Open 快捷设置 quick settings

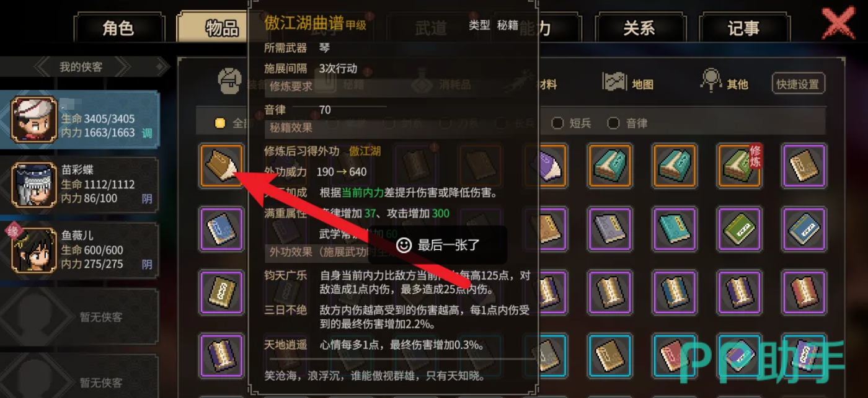(x=799, y=84)
